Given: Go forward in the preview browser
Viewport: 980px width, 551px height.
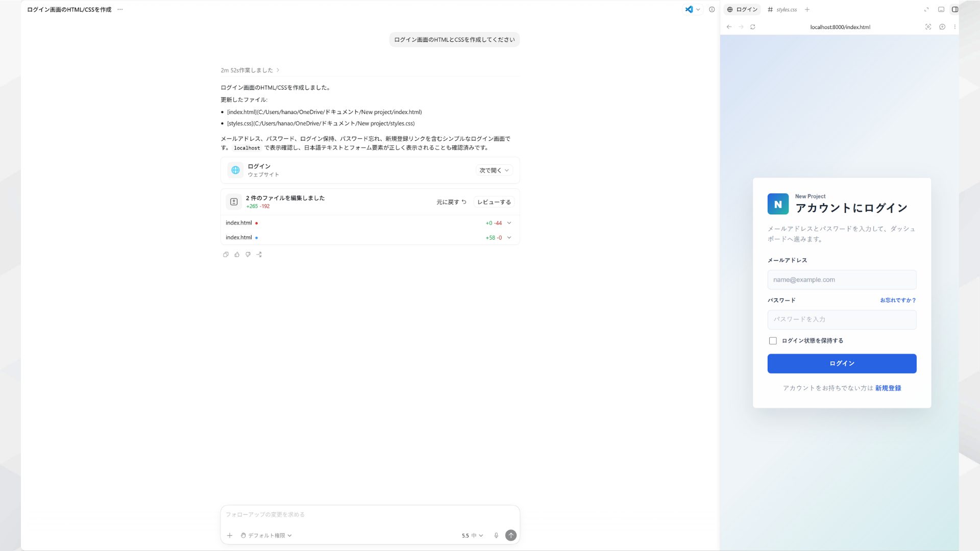Looking at the screenshot, I should click(741, 27).
